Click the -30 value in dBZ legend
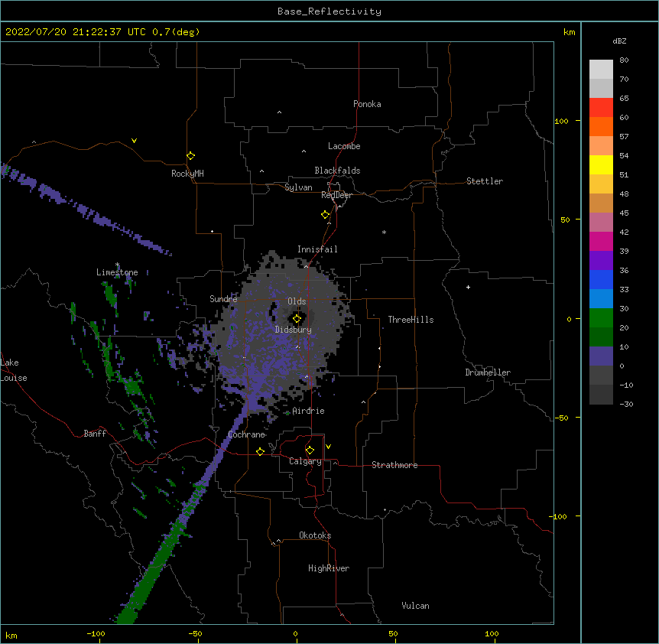Image resolution: width=659 pixels, height=644 pixels. point(626,404)
